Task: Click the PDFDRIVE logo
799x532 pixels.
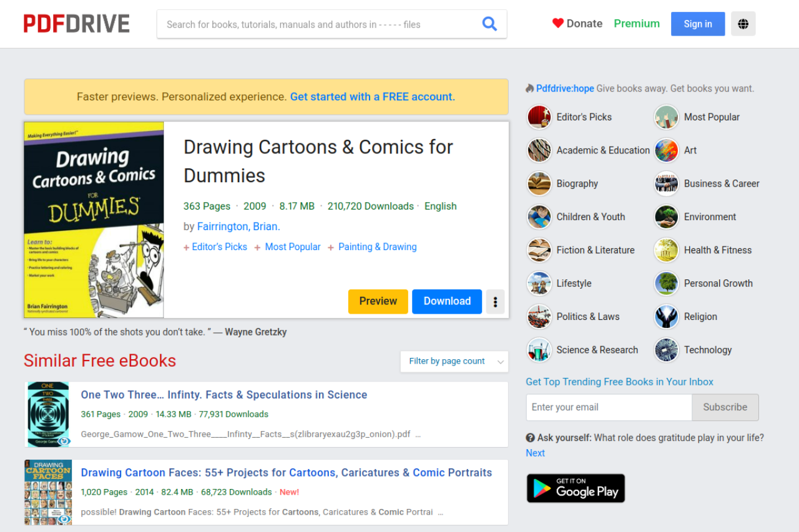Action: coord(77,24)
